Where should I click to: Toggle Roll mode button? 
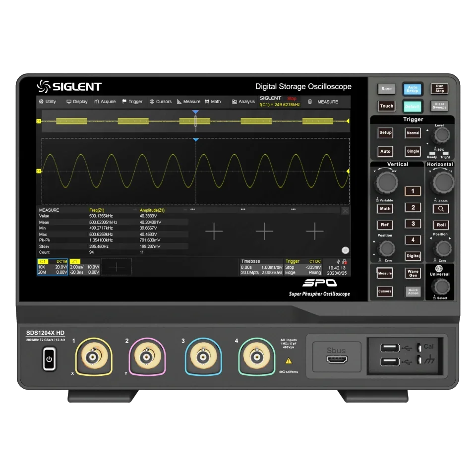pyautogui.click(x=441, y=225)
